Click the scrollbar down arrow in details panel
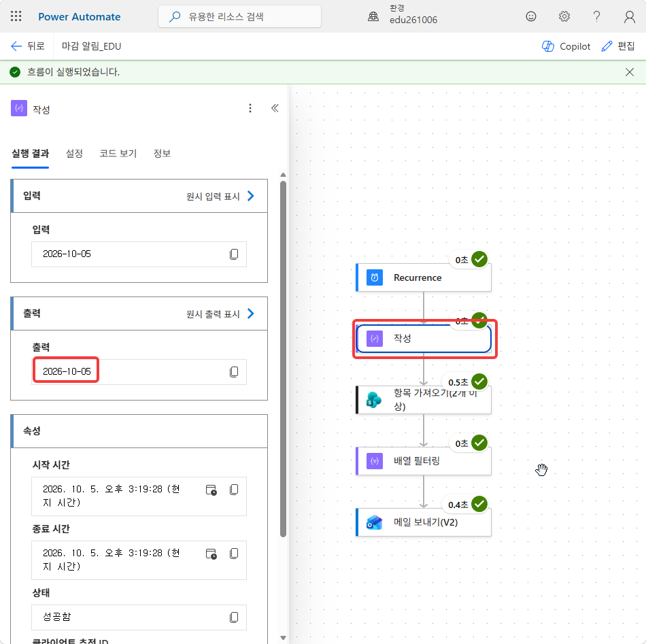Screen dimensions: 646x644 point(283,638)
